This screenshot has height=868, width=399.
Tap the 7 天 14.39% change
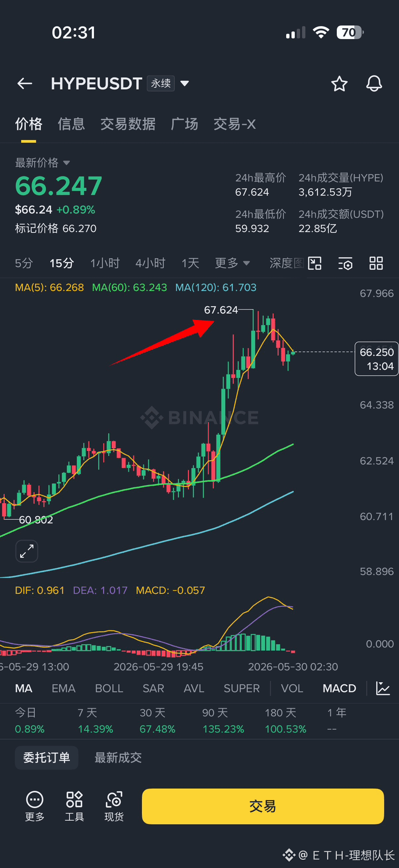95,721
